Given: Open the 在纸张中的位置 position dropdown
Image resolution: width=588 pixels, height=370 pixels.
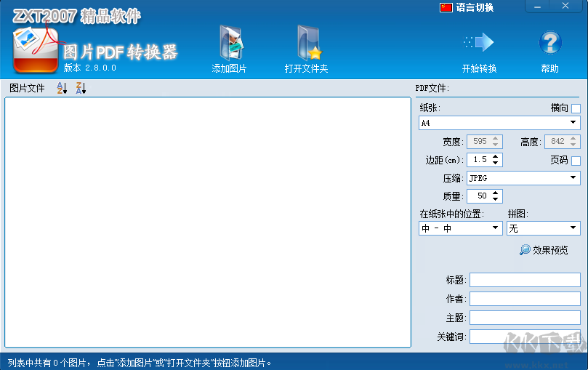Looking at the screenshot, I should 461,228.
